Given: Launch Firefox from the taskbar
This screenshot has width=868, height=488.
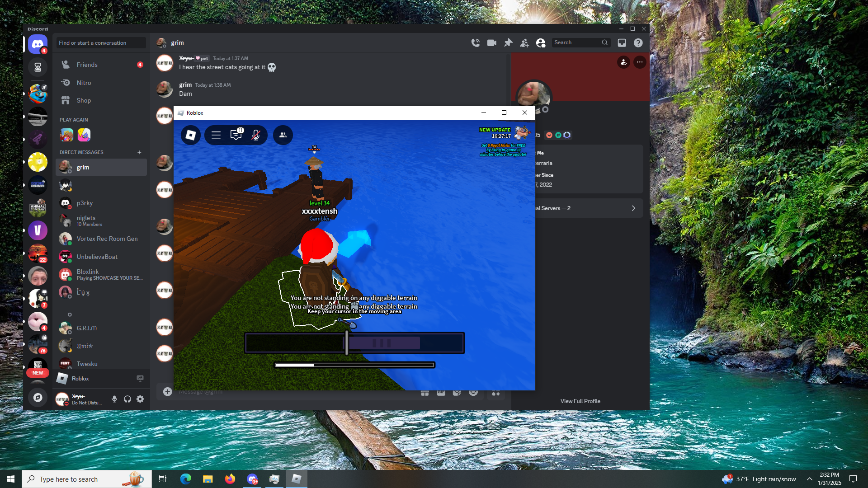Looking at the screenshot, I should [230, 479].
